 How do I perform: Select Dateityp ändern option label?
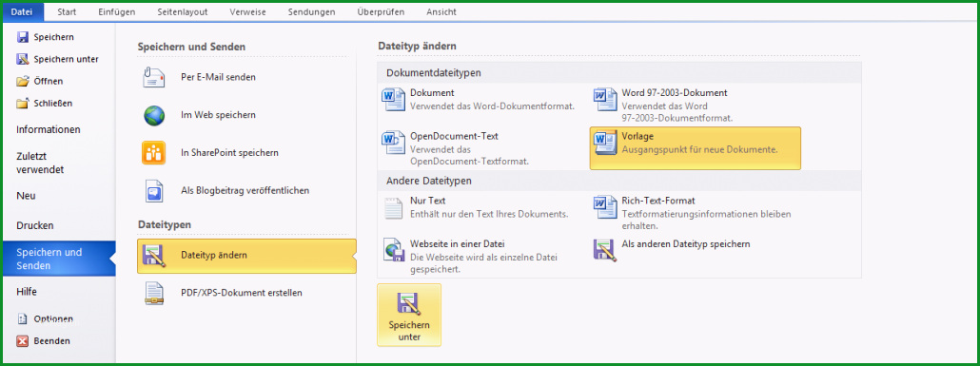coord(214,256)
